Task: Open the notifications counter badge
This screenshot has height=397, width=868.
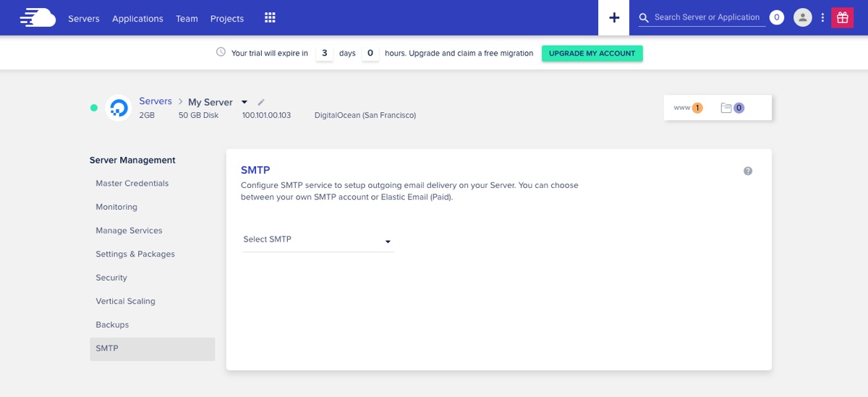Action: point(777,17)
